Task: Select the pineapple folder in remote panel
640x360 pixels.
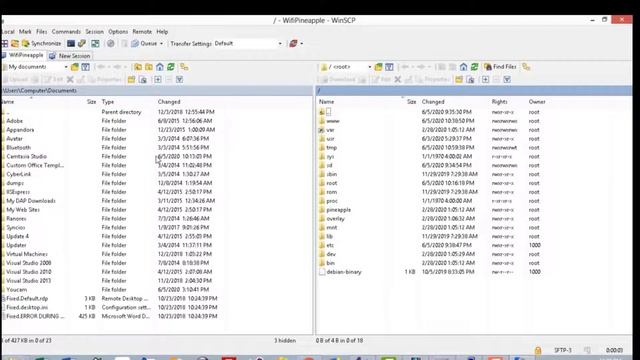Action: pyautogui.click(x=338, y=210)
